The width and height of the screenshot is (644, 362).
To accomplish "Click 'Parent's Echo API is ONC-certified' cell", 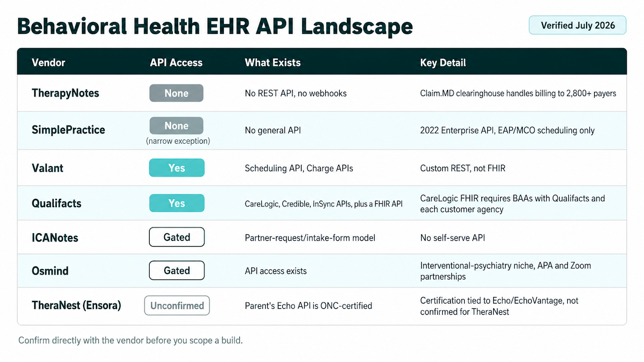I will [309, 306].
